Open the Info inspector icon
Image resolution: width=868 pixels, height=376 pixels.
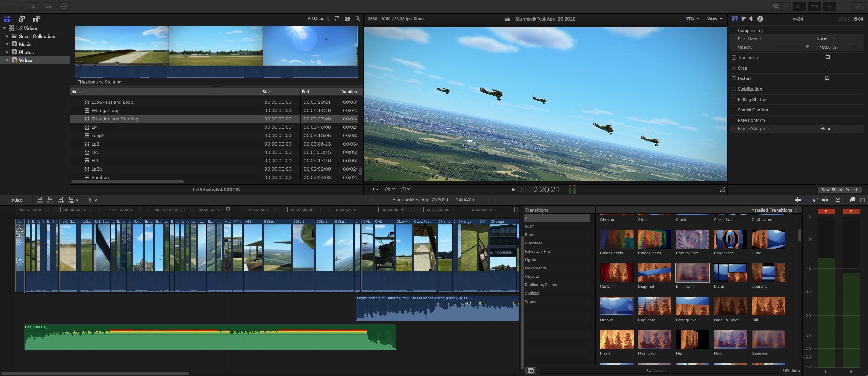[760, 19]
